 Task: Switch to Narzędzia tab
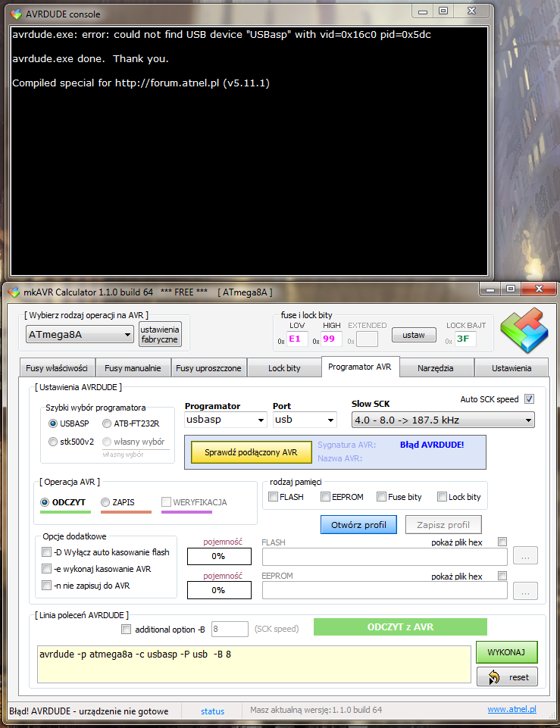click(436, 368)
